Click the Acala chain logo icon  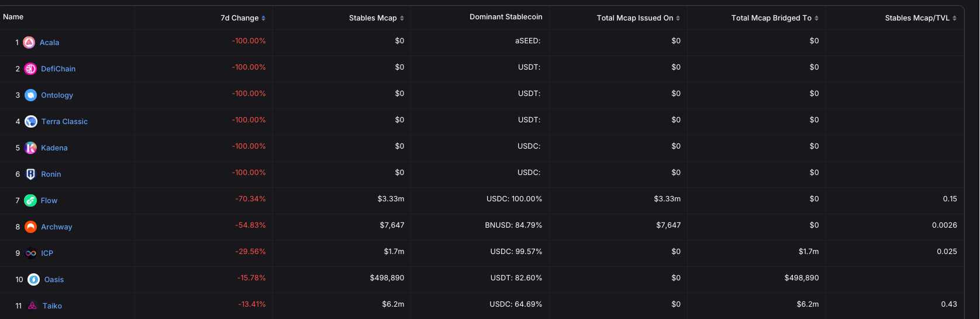coord(29,43)
